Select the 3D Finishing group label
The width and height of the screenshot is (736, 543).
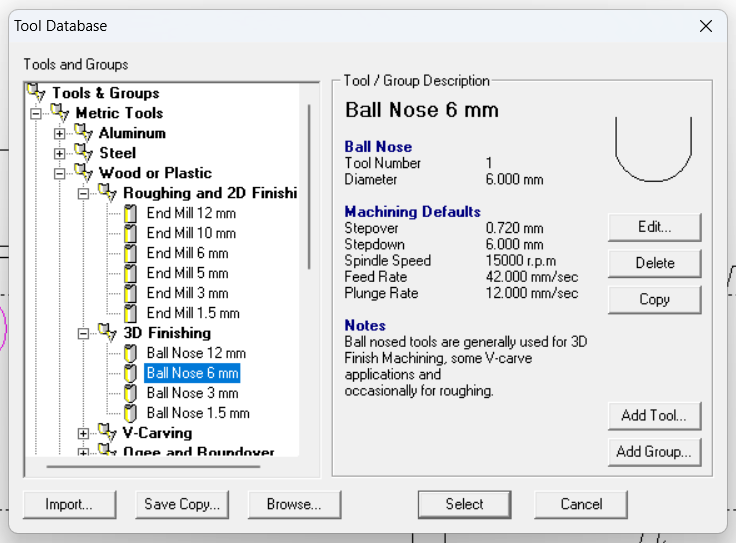tap(167, 333)
